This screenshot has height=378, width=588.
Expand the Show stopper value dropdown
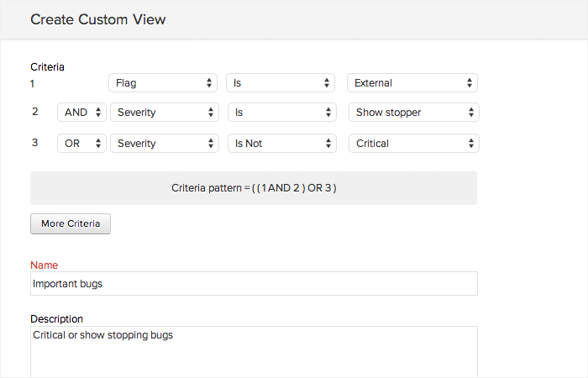[413, 113]
